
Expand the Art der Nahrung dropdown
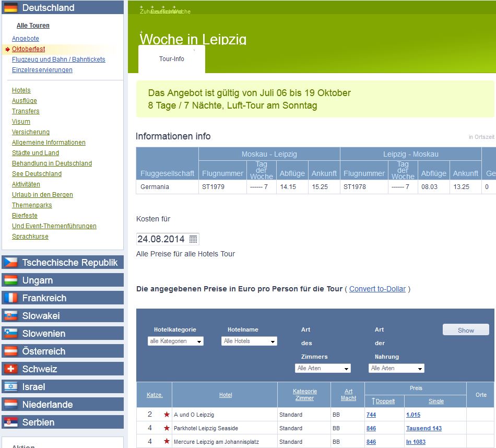(x=396, y=368)
